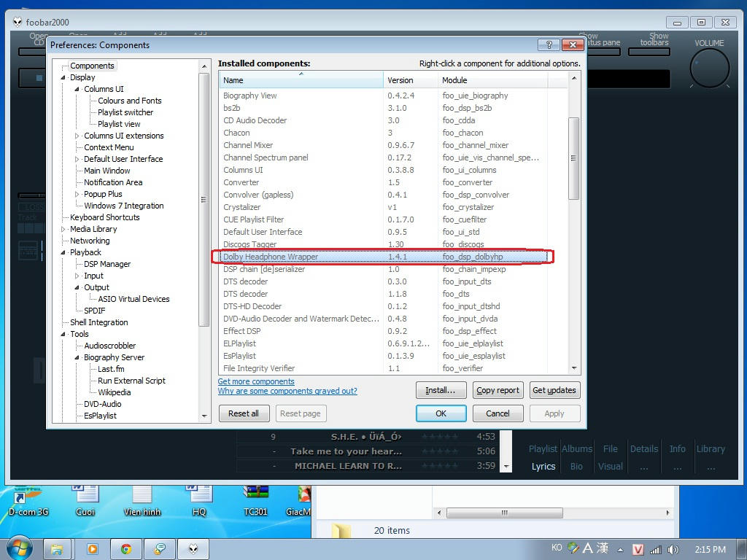Screen dimensions: 747x560
Task: Click the KO language indicator in the tray
Action: (x=557, y=548)
